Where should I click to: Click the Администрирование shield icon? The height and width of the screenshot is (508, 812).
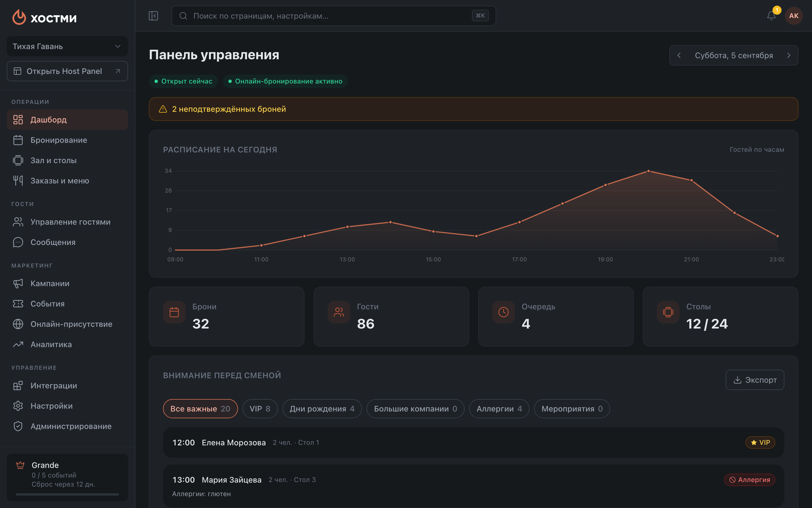[x=18, y=426]
